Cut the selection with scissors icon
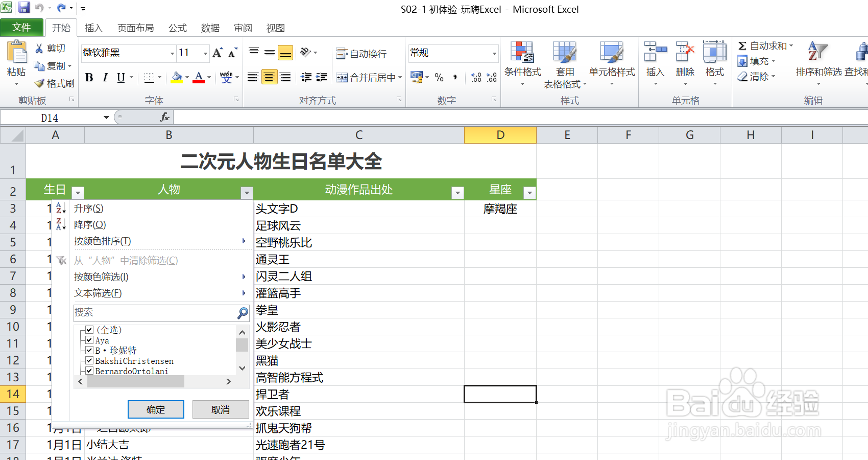 pos(39,48)
